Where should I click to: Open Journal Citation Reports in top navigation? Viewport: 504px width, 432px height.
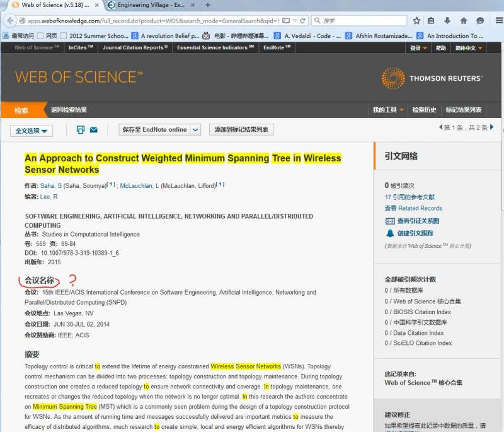[x=135, y=47]
